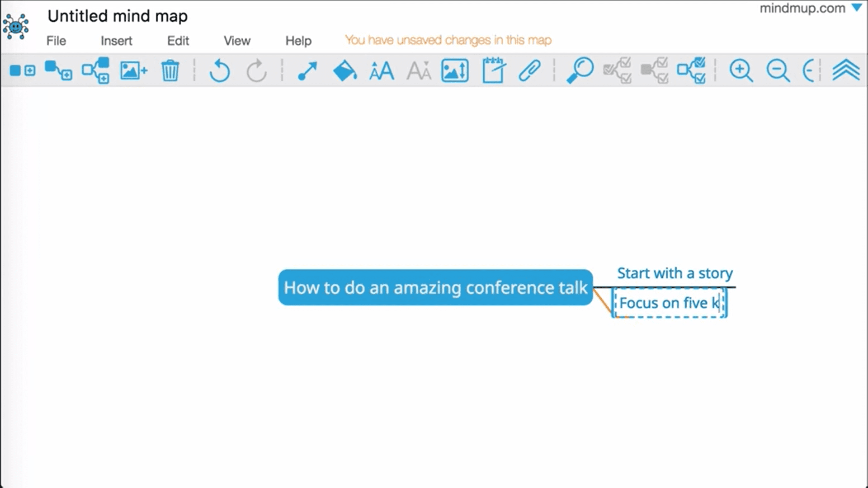Select the central conference talk node

(435, 287)
